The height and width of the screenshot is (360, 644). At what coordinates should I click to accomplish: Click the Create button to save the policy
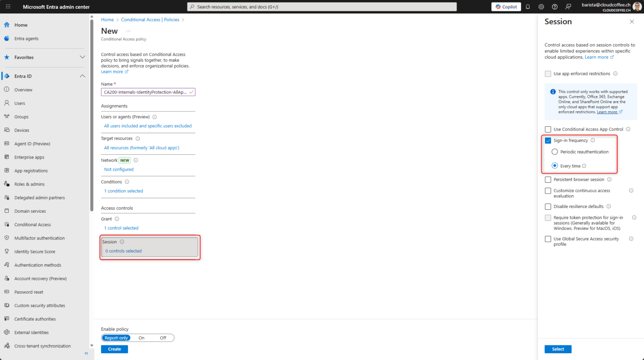114,349
